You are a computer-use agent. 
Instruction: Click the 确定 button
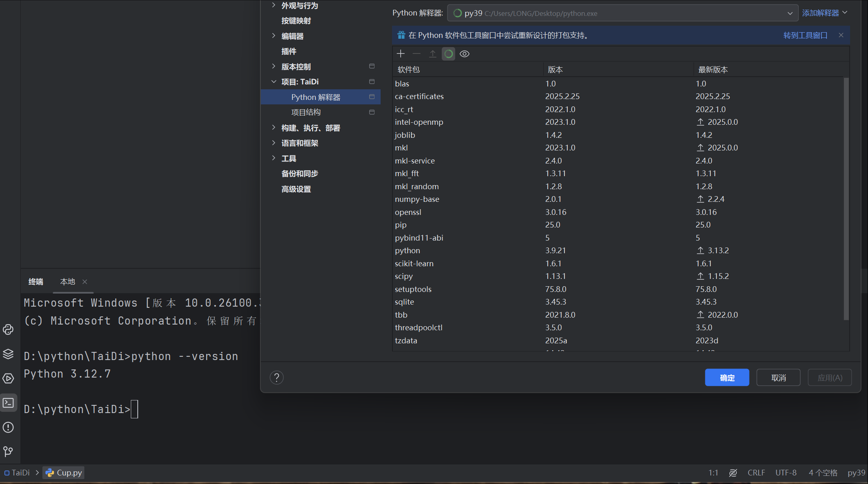(727, 378)
